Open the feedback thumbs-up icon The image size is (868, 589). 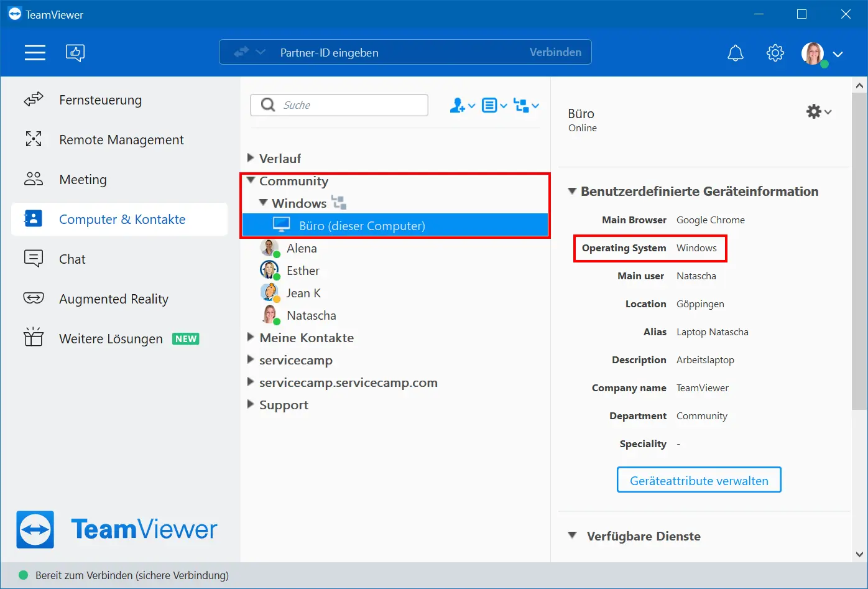75,52
